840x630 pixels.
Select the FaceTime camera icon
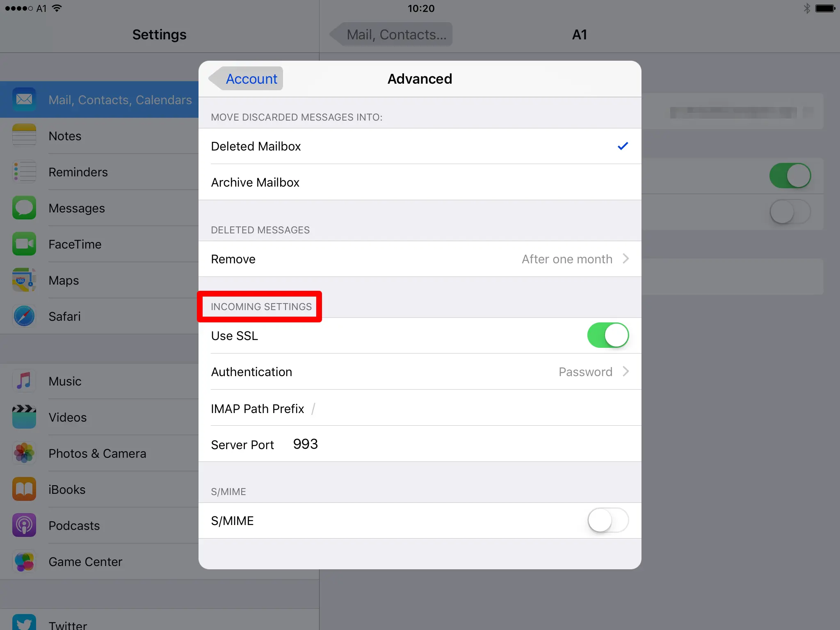pyautogui.click(x=24, y=244)
